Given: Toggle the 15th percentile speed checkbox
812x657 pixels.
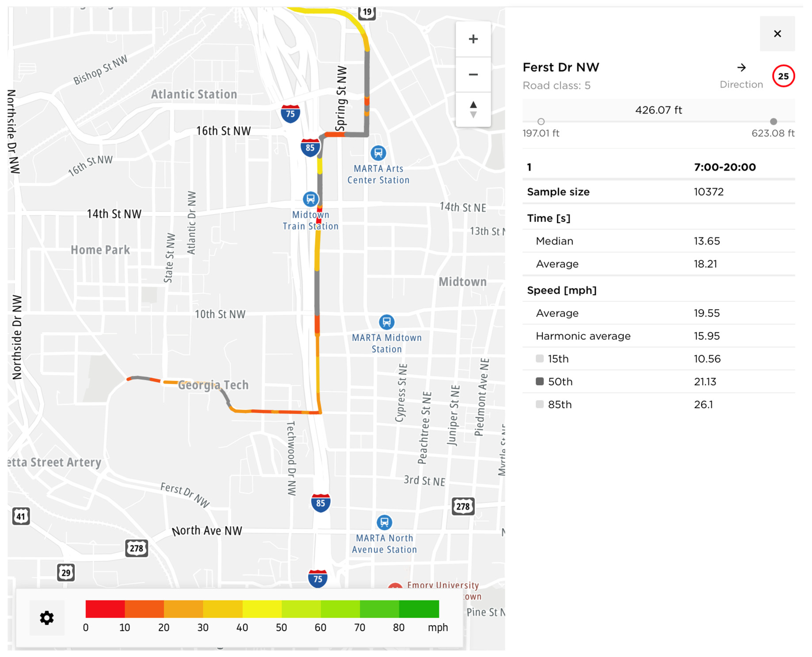Looking at the screenshot, I should (x=540, y=358).
